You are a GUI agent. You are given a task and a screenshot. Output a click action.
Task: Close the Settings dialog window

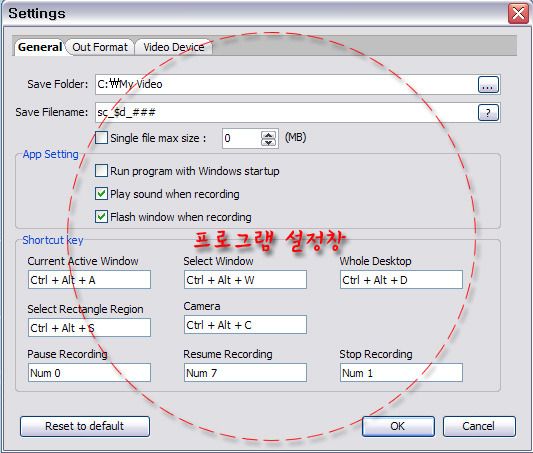(x=518, y=14)
